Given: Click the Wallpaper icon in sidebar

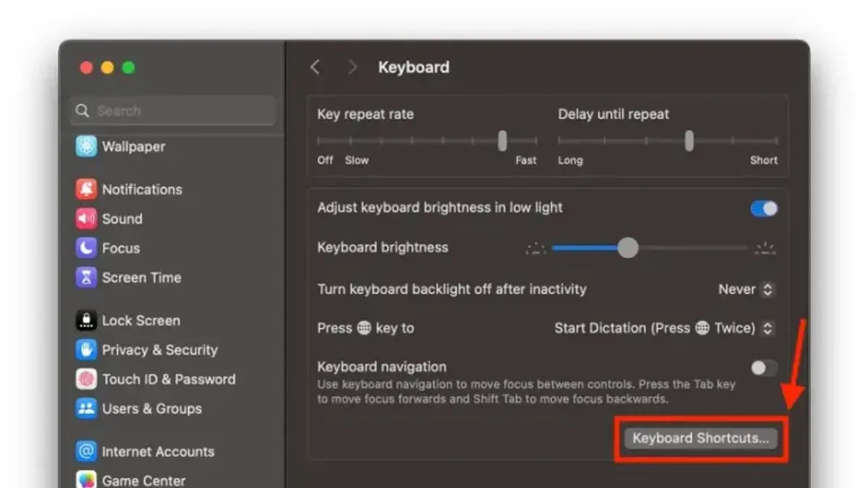Looking at the screenshot, I should [86, 146].
